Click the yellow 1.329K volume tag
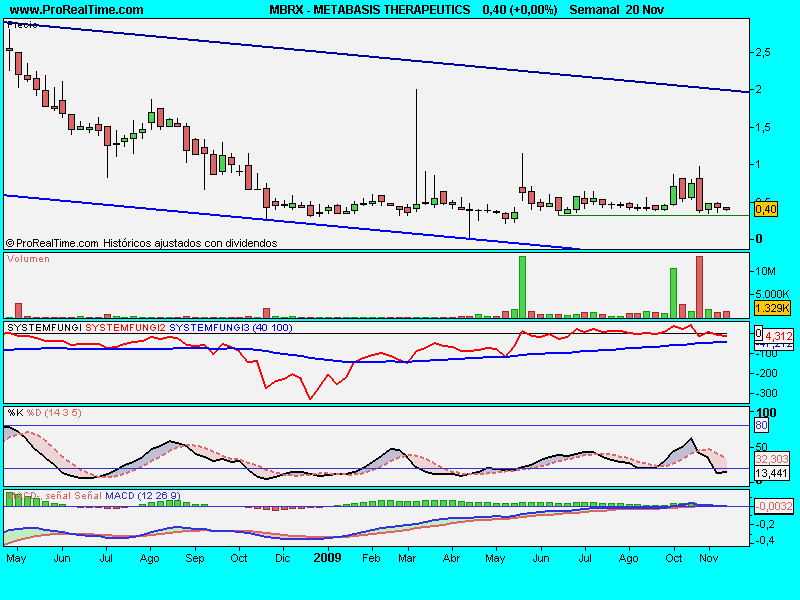The image size is (800, 600). click(x=772, y=308)
